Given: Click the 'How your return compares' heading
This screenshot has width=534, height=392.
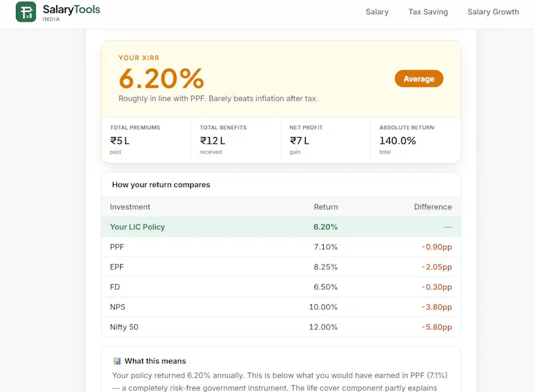Looking at the screenshot, I should coord(161,184).
